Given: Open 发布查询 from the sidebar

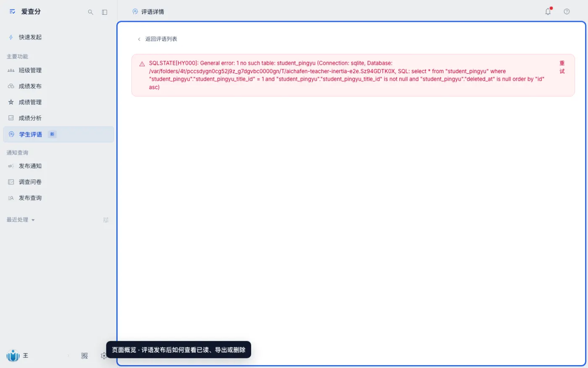Looking at the screenshot, I should tap(58, 198).
